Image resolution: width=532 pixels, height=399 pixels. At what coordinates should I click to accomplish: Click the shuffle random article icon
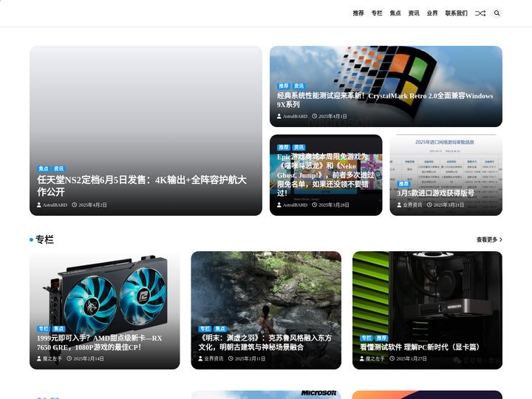tap(480, 13)
